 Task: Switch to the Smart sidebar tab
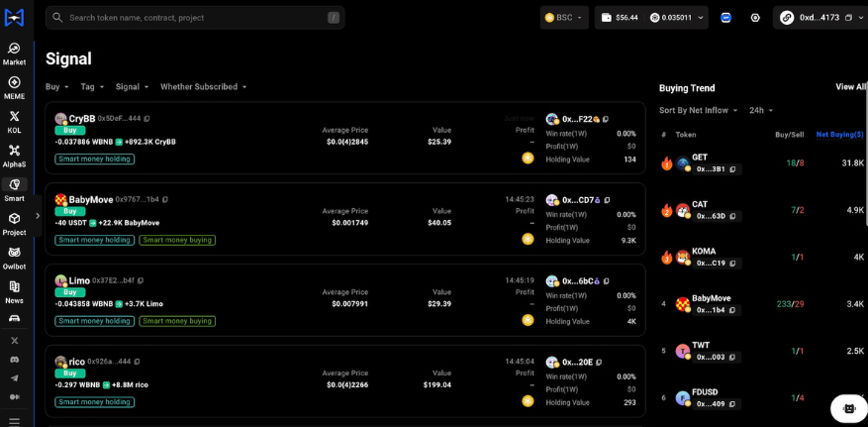(x=14, y=189)
